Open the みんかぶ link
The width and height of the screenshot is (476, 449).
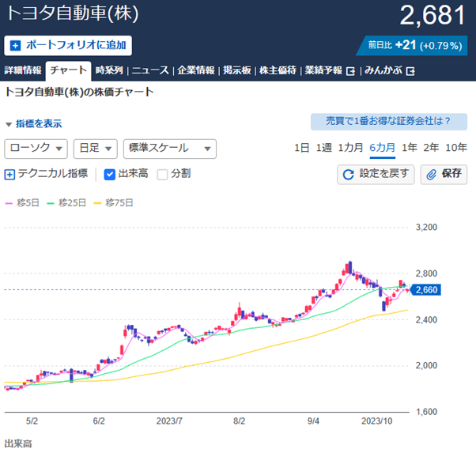coord(390,70)
